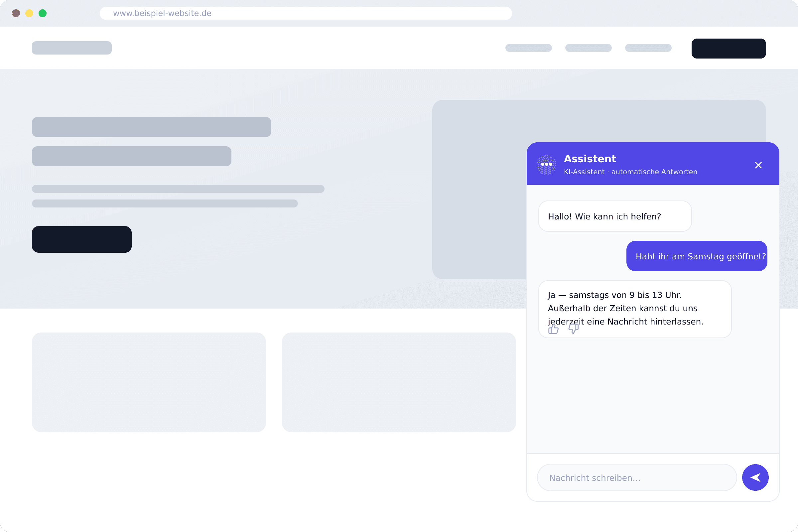
Task: Click the thumbs down feedback icon
Action: click(x=573, y=329)
